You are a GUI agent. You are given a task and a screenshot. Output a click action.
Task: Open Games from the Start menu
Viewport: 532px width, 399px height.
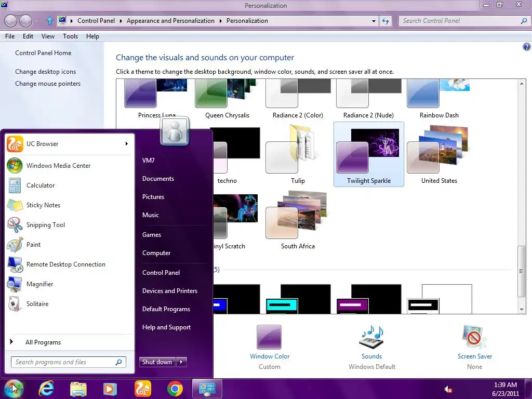pos(152,235)
